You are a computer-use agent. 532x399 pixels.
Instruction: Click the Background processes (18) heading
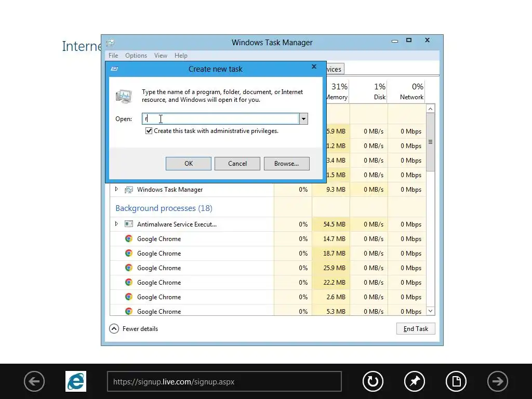[164, 208]
